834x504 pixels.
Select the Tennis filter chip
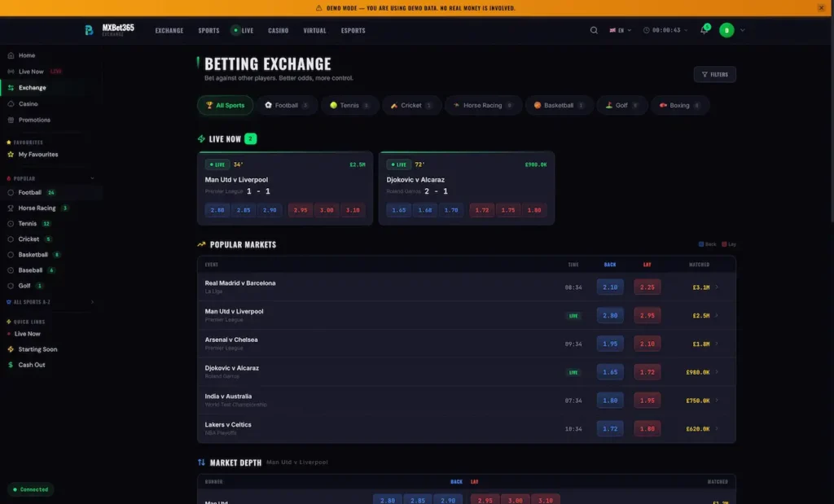pyautogui.click(x=350, y=105)
